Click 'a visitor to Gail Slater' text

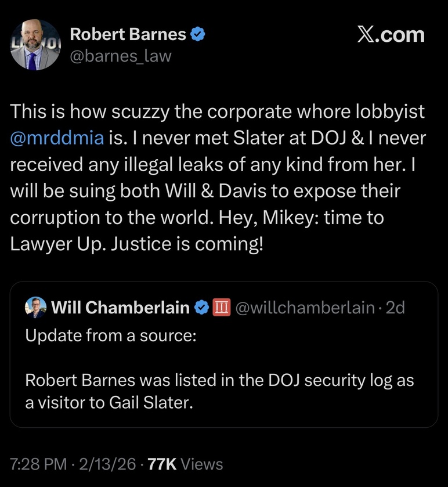108,402
